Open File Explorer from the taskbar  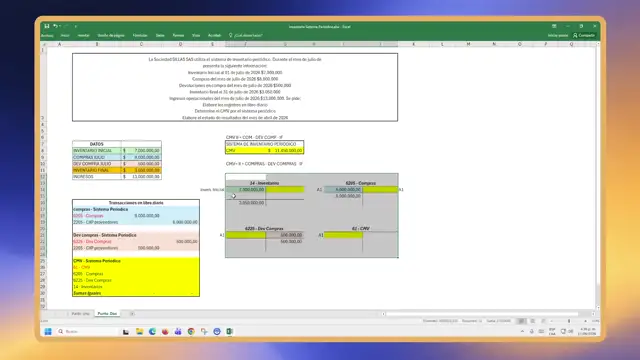click(140, 331)
